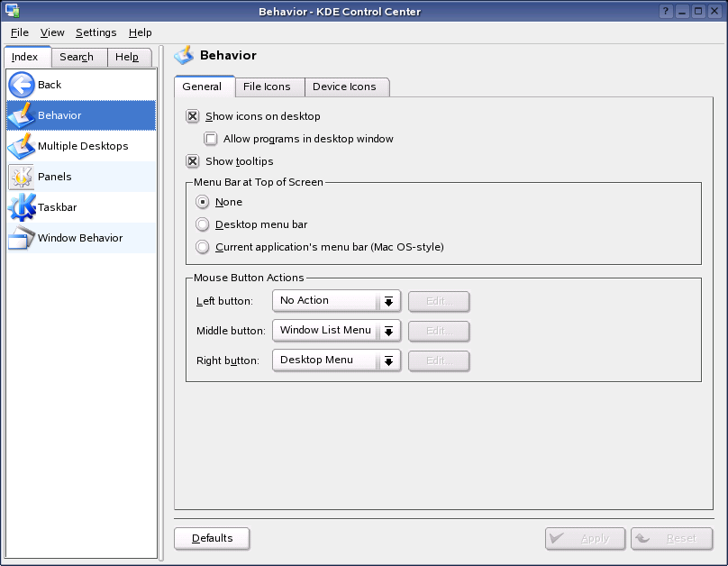Screen dimensions: 728x566
Task: Click the Taskbar list entry text
Action: point(57,207)
